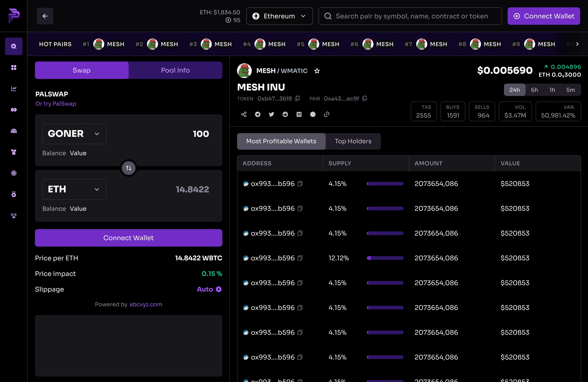
Task: Click the share icon under MESH INU
Action: (244, 114)
